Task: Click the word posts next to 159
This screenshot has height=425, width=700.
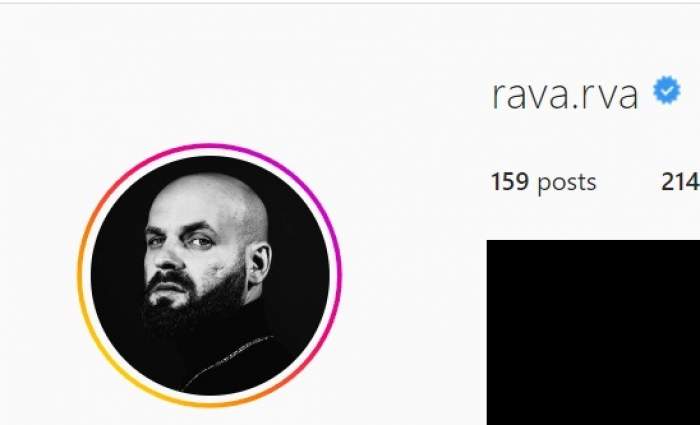Action: pyautogui.click(x=567, y=183)
